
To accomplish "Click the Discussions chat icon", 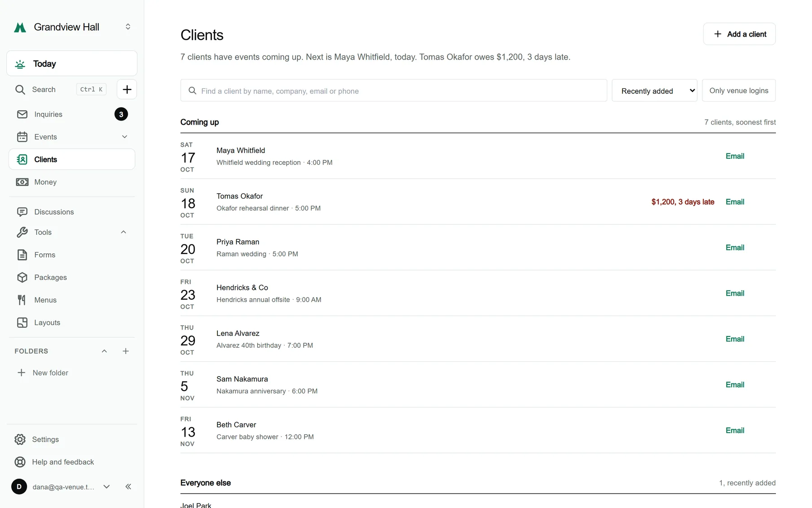I will [x=22, y=212].
